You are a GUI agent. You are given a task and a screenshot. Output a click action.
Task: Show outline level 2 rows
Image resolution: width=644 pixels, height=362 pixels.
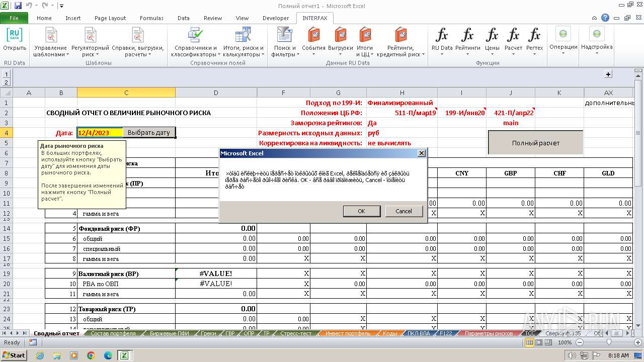pos(6,82)
